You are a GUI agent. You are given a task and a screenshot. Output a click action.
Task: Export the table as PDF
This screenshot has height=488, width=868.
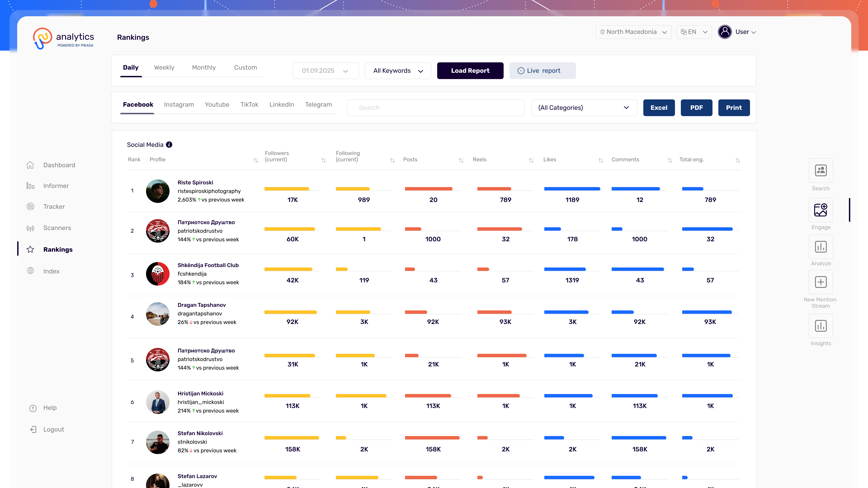(697, 108)
